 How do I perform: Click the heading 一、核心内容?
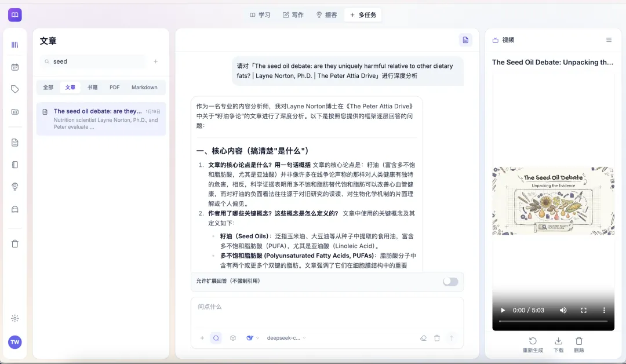pos(253,151)
